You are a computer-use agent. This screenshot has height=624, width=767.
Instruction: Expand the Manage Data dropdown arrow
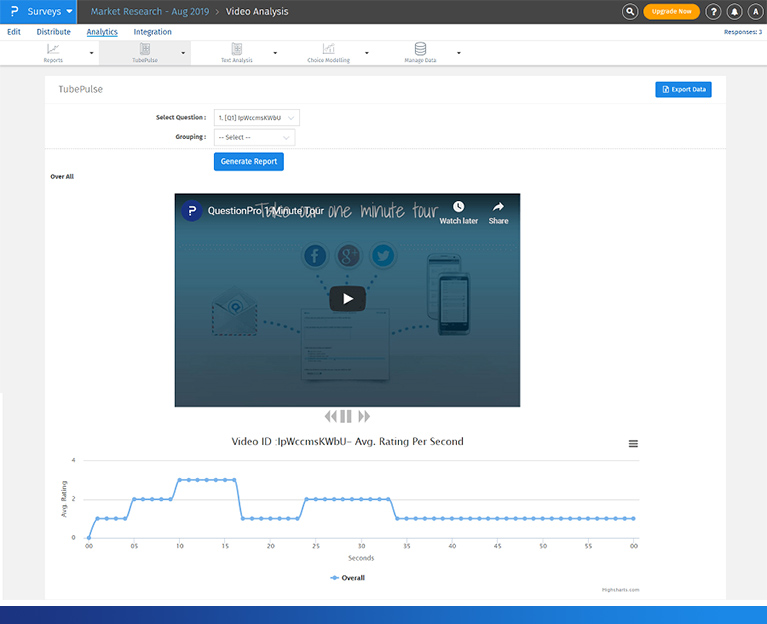pyautogui.click(x=459, y=53)
